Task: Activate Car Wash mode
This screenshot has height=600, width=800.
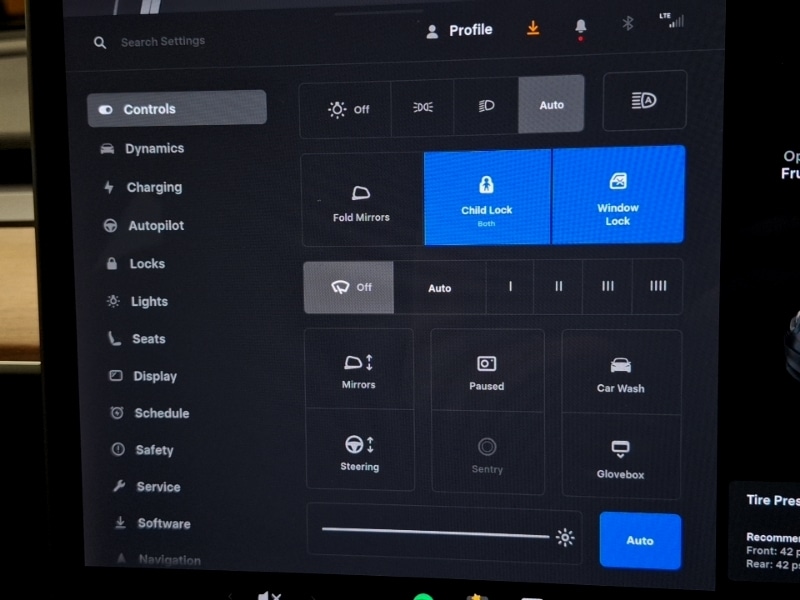Action: [621, 374]
